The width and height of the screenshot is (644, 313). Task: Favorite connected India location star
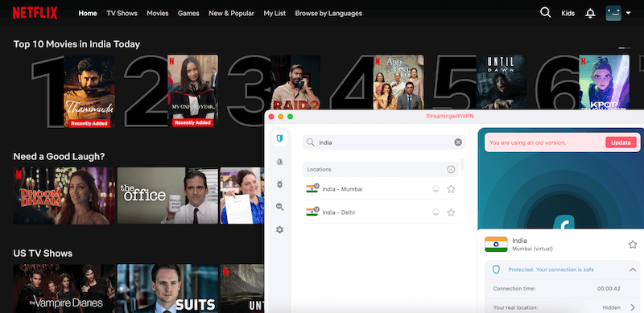point(633,245)
